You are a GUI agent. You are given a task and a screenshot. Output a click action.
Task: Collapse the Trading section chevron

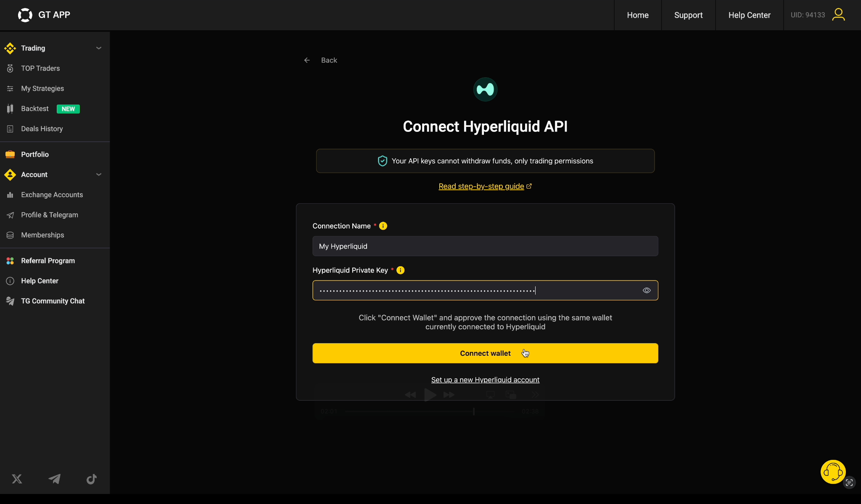(99, 48)
